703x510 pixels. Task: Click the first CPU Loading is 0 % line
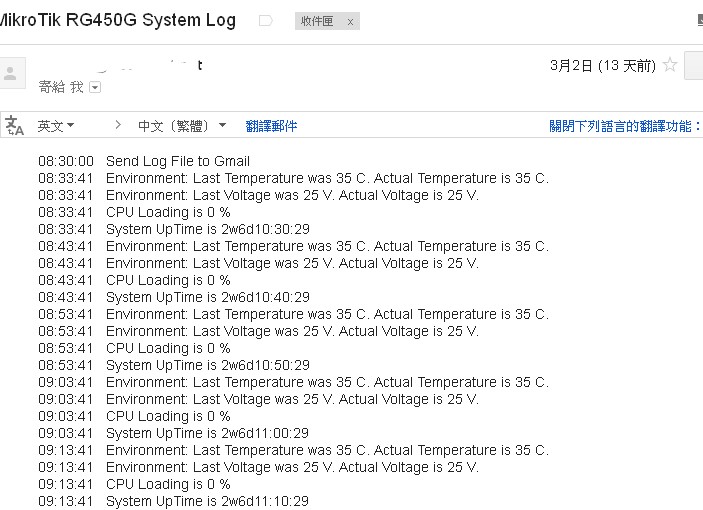pyautogui.click(x=134, y=212)
